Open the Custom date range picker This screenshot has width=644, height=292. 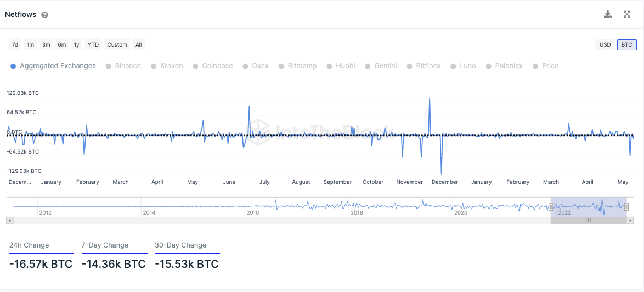pyautogui.click(x=117, y=44)
